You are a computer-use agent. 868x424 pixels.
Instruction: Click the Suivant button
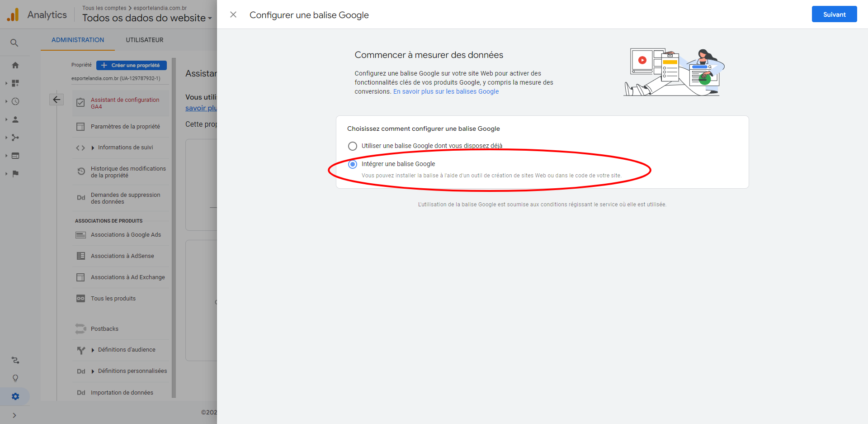834,14
